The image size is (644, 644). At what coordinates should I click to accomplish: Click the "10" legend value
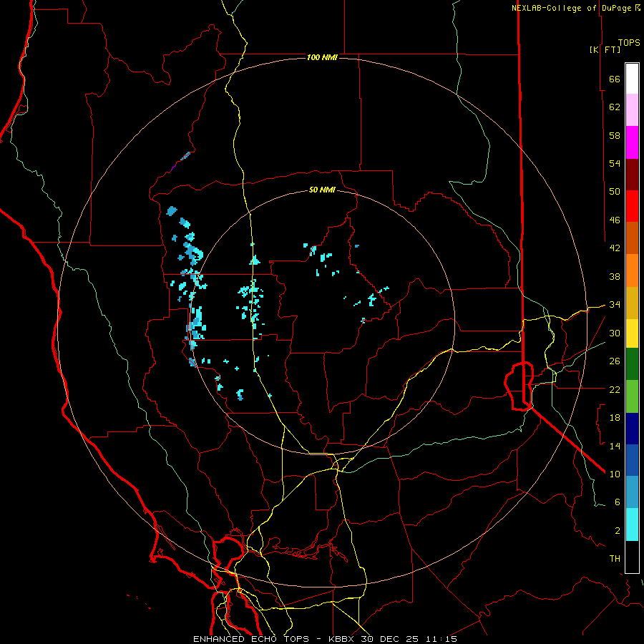[x=615, y=474]
